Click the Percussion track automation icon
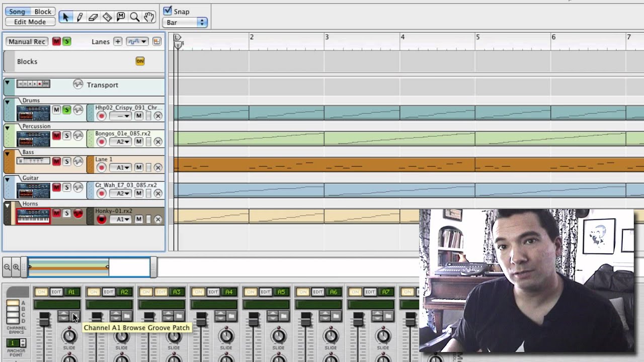644x362 pixels. 78,136
